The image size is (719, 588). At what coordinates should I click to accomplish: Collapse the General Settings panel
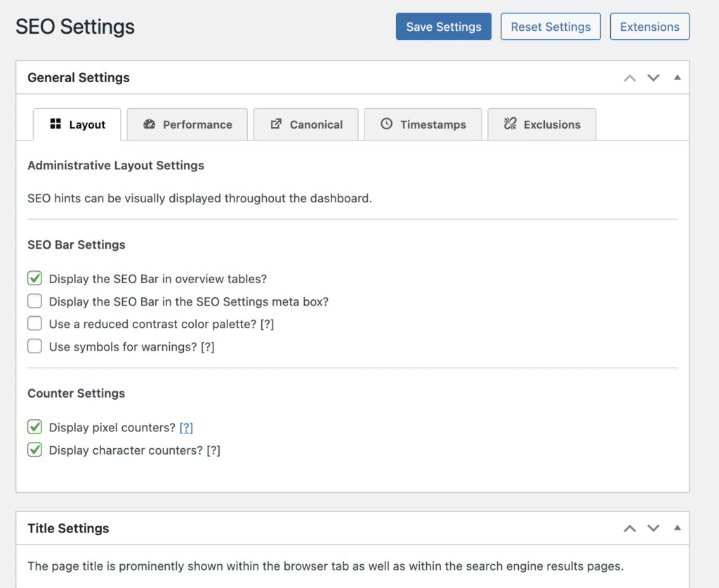click(x=678, y=77)
